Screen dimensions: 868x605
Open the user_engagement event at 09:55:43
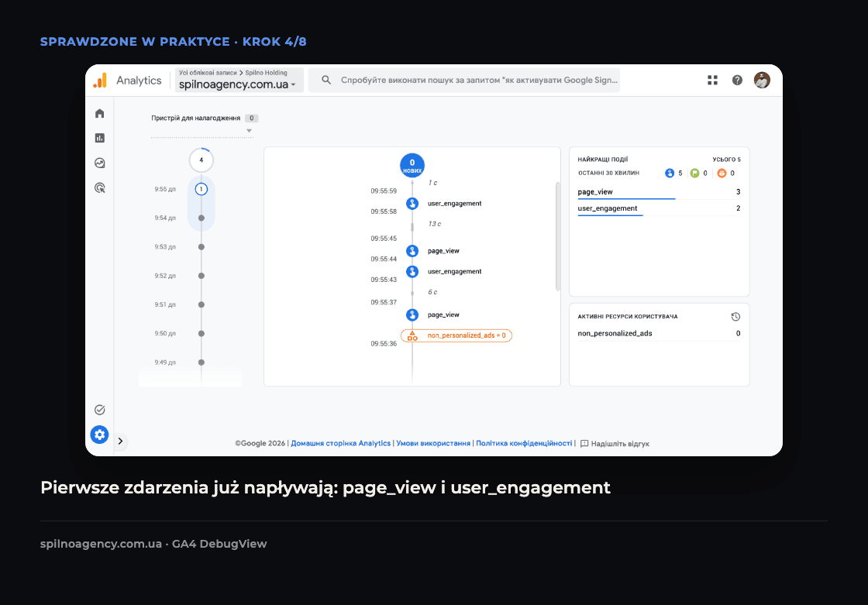[445, 271]
